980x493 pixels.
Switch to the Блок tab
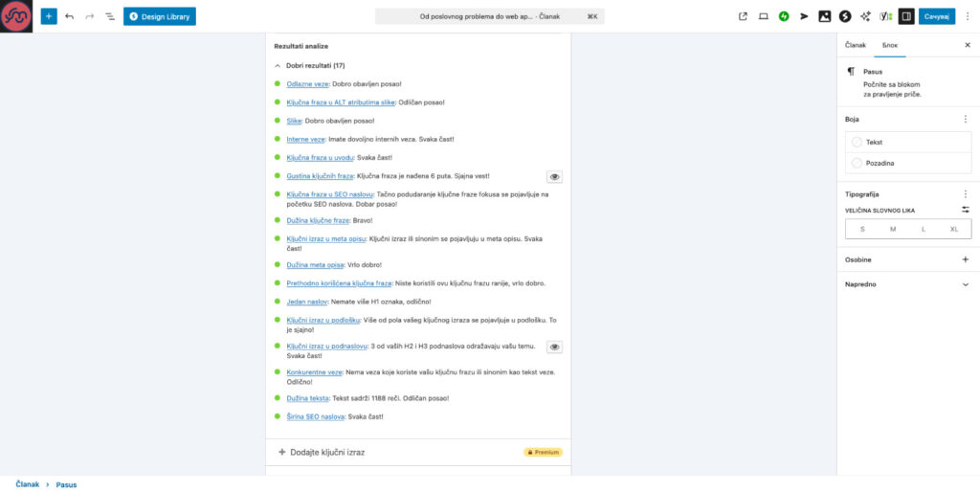(889, 45)
